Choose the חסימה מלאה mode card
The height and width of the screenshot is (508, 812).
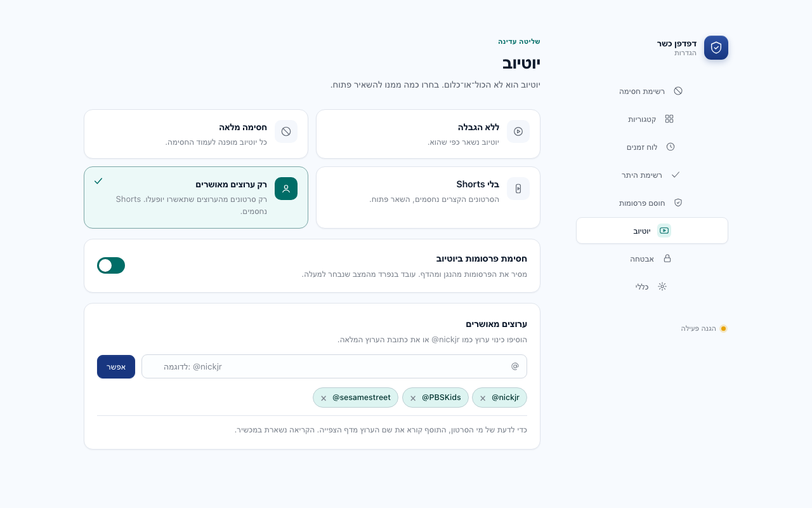[x=196, y=134]
